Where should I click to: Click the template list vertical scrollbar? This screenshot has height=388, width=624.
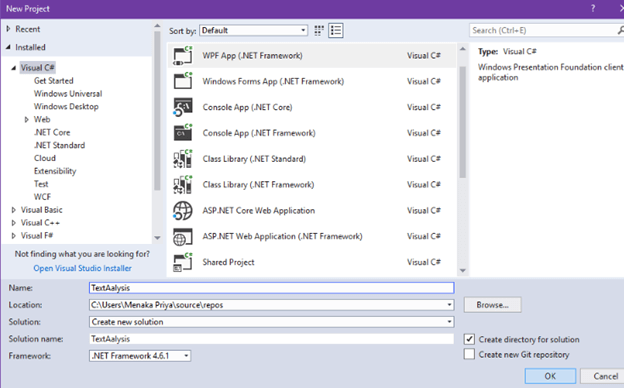(462, 122)
